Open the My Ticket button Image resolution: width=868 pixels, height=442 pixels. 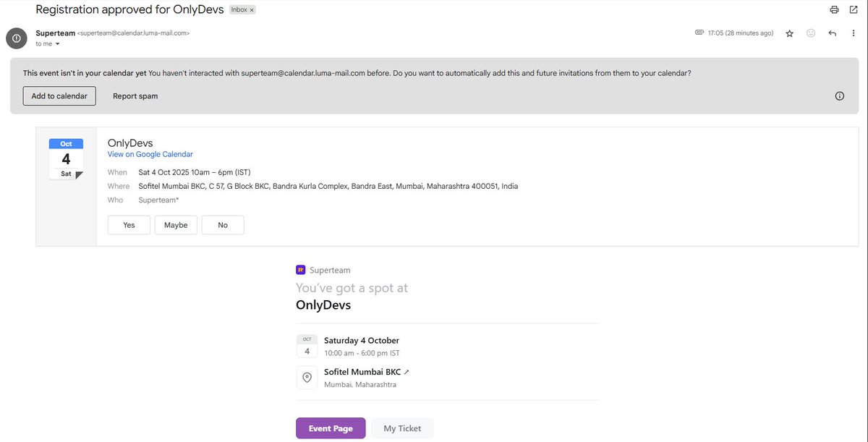click(x=402, y=428)
